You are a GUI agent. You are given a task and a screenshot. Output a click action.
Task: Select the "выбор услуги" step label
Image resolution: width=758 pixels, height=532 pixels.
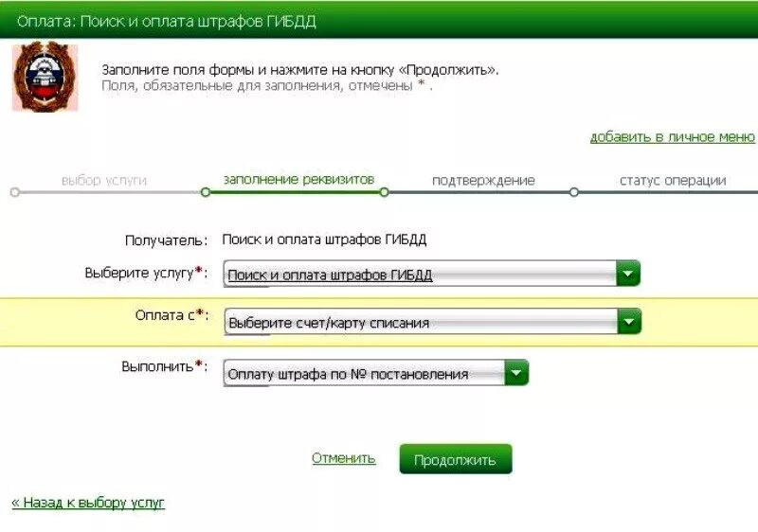[x=104, y=181]
